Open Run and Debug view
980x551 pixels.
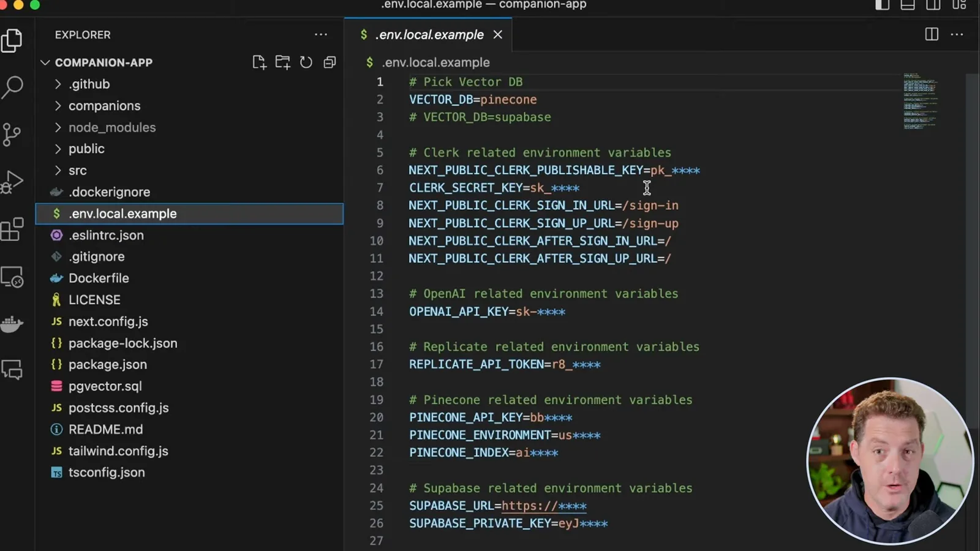[x=12, y=182]
